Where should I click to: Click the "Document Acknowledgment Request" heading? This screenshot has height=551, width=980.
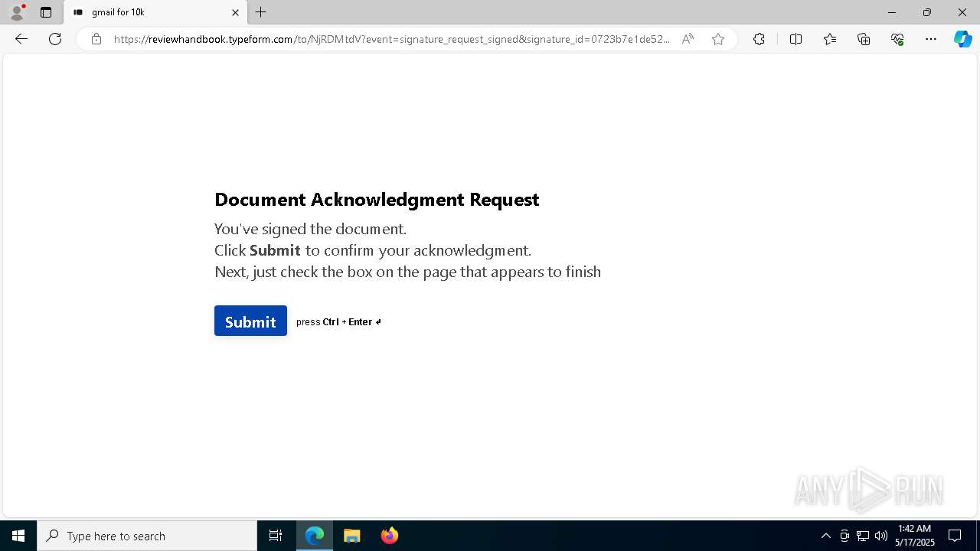377,200
